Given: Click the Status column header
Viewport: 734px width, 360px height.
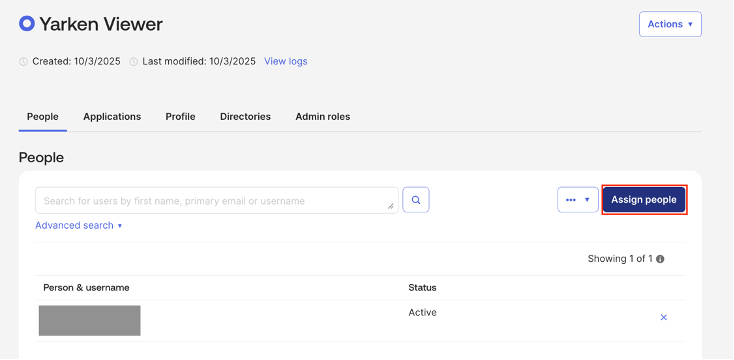Looking at the screenshot, I should [422, 287].
